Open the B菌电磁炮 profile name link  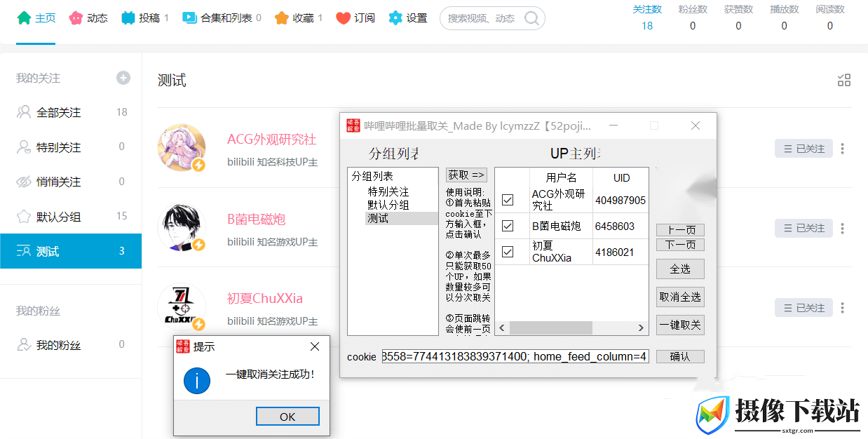[x=257, y=219]
